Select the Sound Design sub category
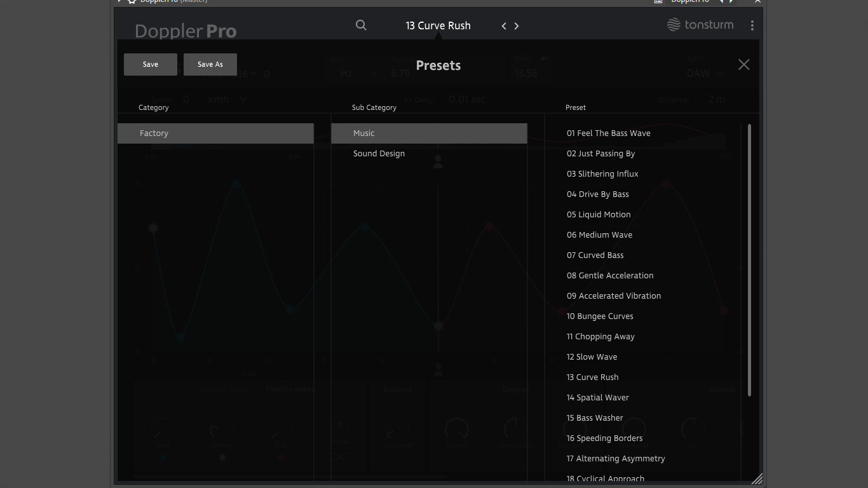Viewport: 868px width, 488px height. click(x=429, y=154)
